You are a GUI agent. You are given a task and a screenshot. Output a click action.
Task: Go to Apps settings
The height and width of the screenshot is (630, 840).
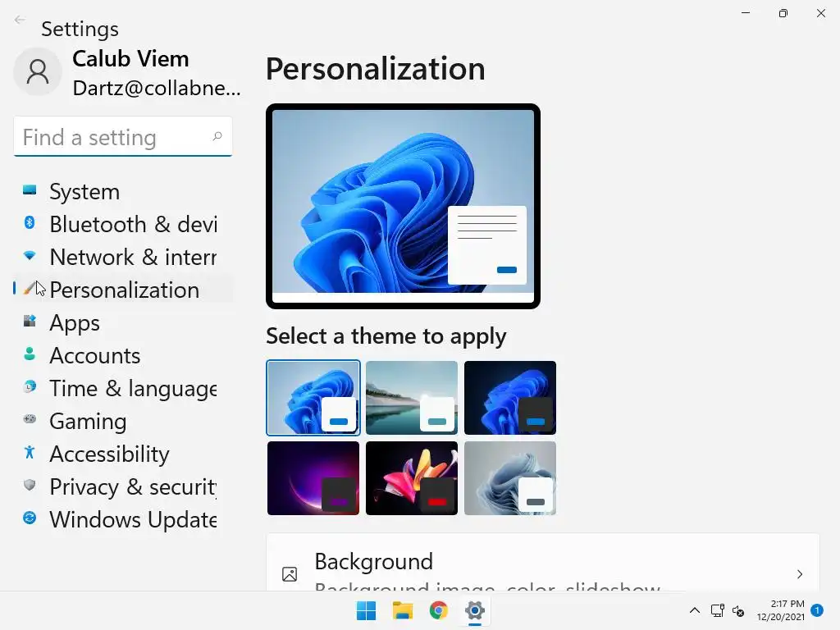pos(123,322)
